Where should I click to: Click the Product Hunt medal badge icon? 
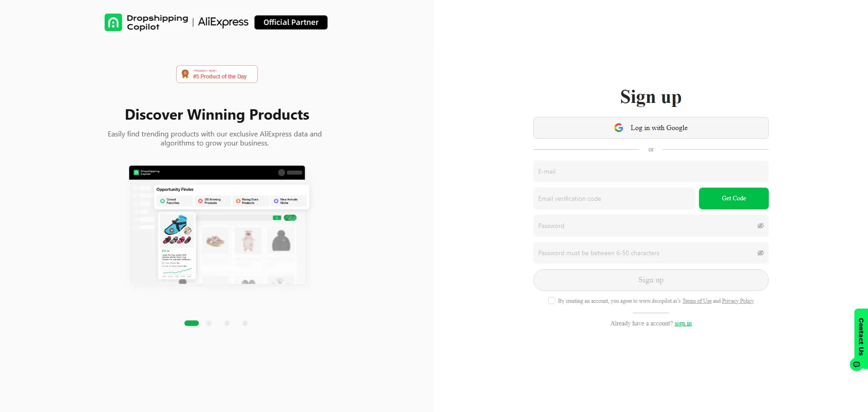pos(185,74)
